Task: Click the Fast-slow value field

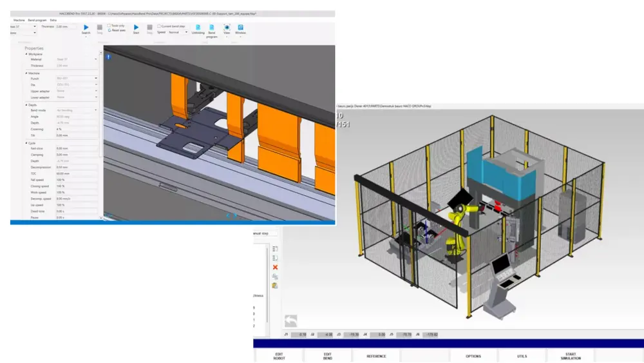Action: point(77,148)
